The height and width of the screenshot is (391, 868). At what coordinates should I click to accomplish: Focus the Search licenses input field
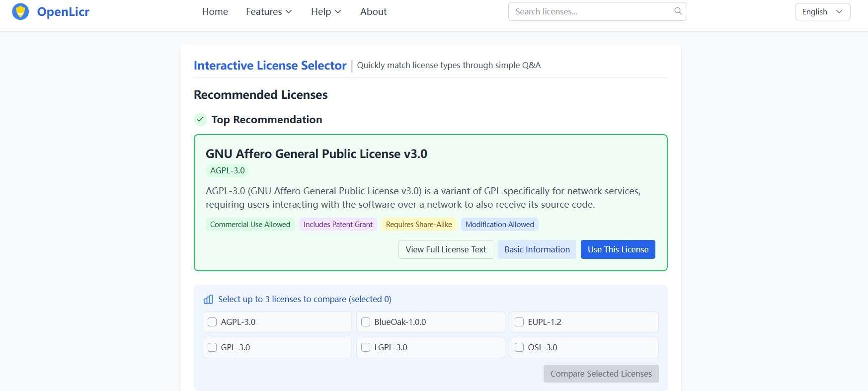click(x=597, y=11)
